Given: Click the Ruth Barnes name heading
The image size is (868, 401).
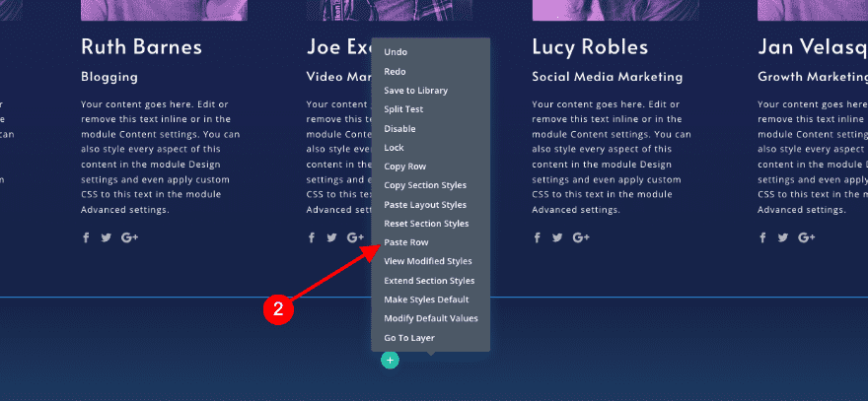Looking at the screenshot, I should coord(141,47).
